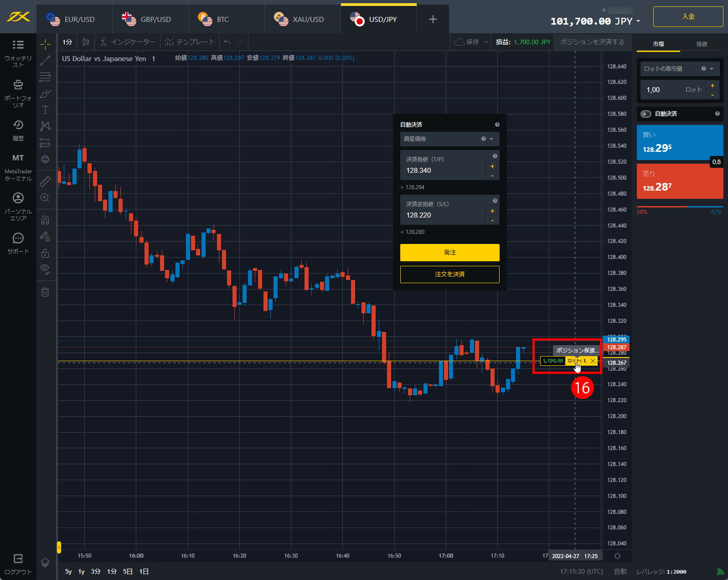Open the Portfolio briefcase icon
728x580 pixels.
click(18, 85)
